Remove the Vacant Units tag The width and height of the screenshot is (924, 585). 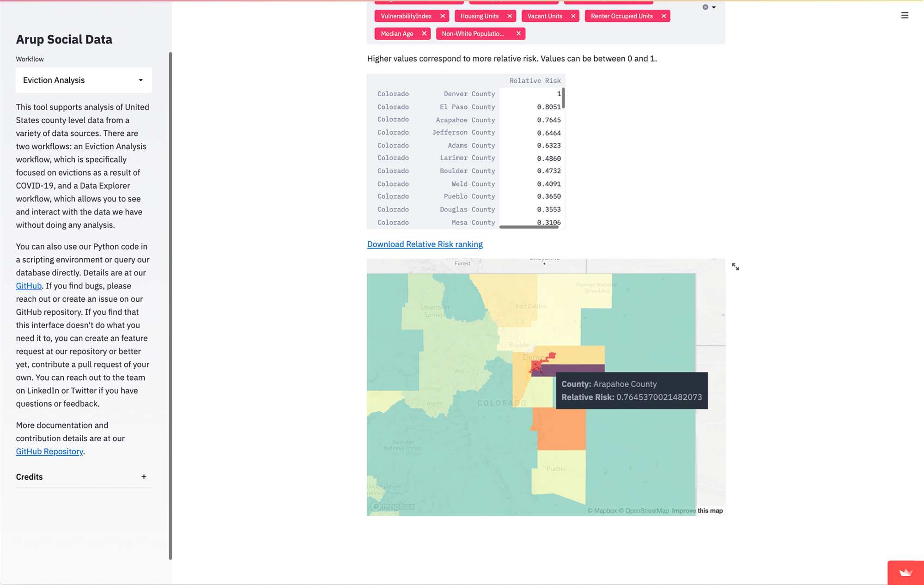click(x=573, y=16)
